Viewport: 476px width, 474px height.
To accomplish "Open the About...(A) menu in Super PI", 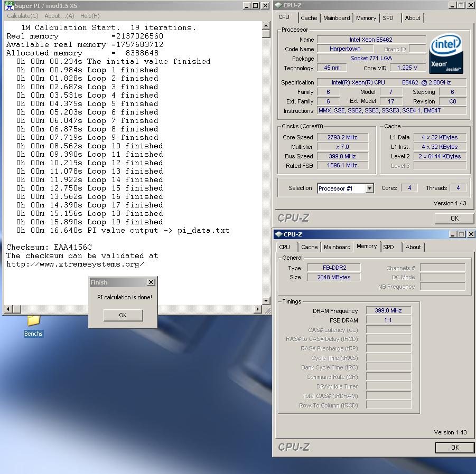I will (x=59, y=16).
